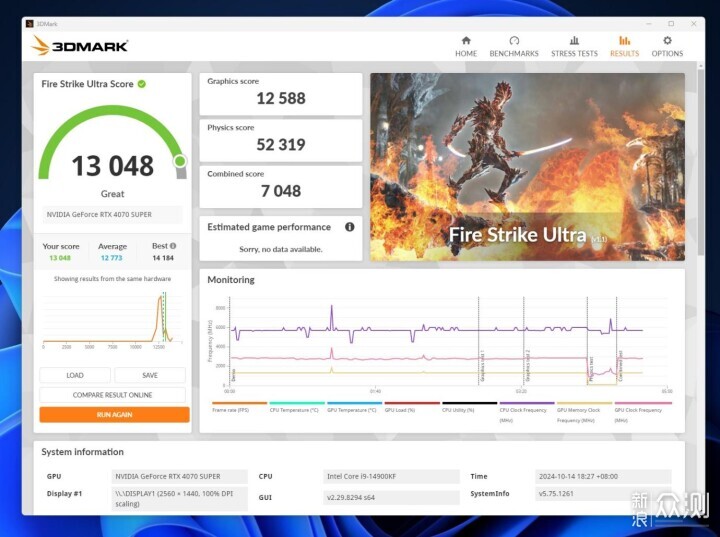Click the green score gauge indicator knob
The width and height of the screenshot is (720, 537).
180,161
